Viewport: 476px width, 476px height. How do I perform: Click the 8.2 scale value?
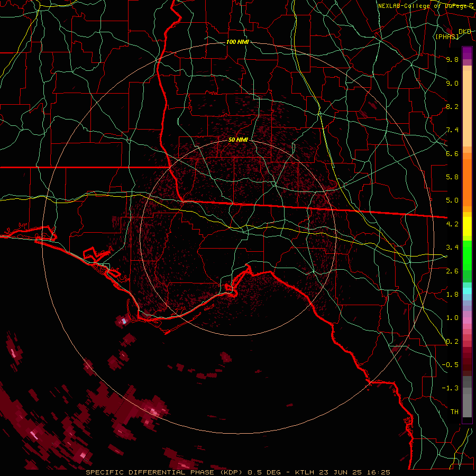[x=452, y=106]
